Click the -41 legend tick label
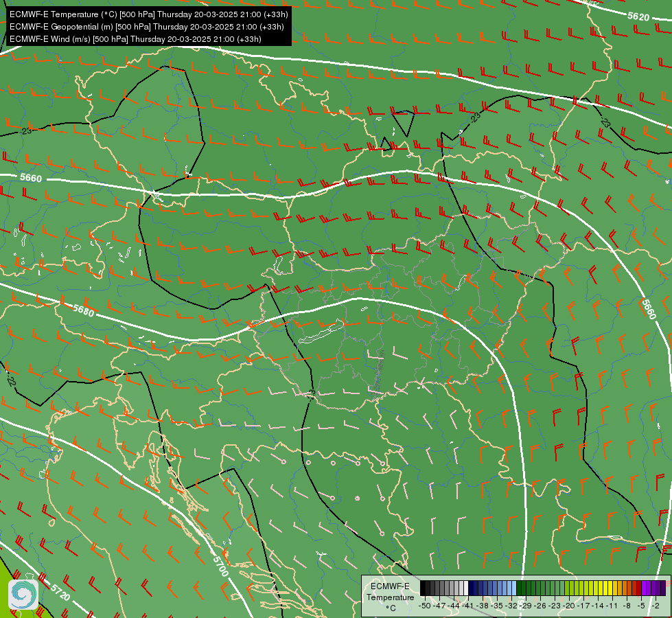The height and width of the screenshot is (618, 672). tap(468, 606)
